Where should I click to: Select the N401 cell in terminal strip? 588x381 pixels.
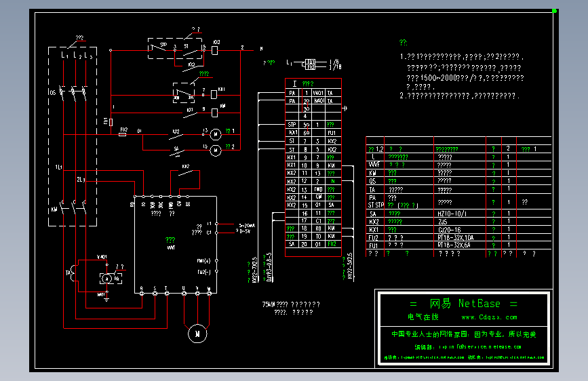click(319, 101)
